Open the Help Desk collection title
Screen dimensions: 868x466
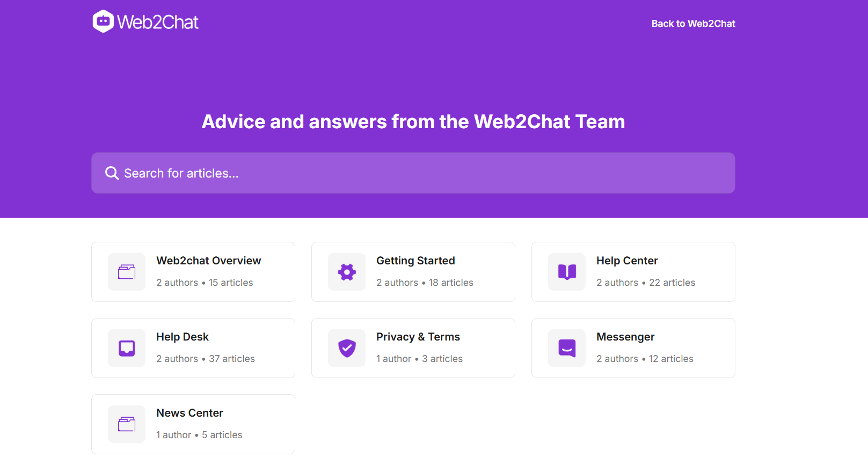[183, 337]
